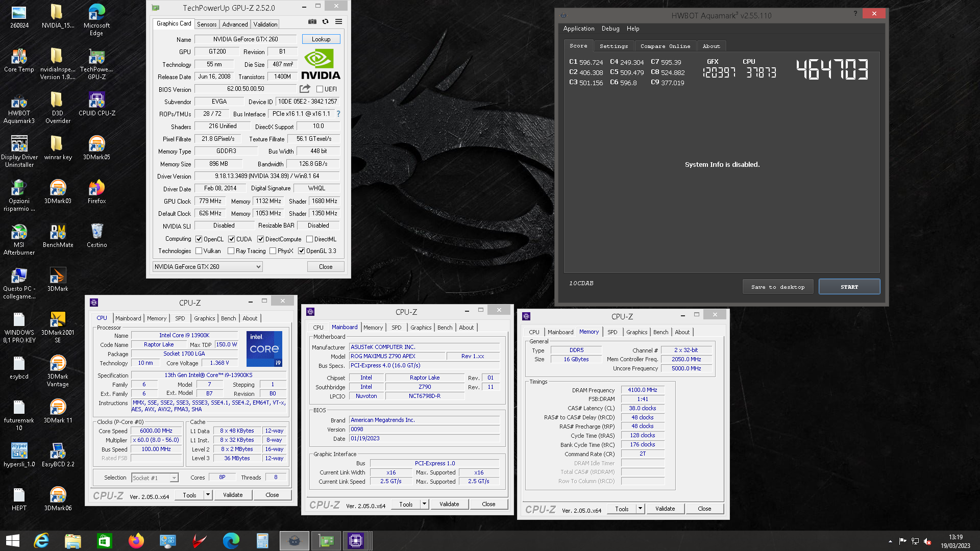Open the Debug menu in Aquamark
The width and height of the screenshot is (980, 551).
click(x=610, y=29)
